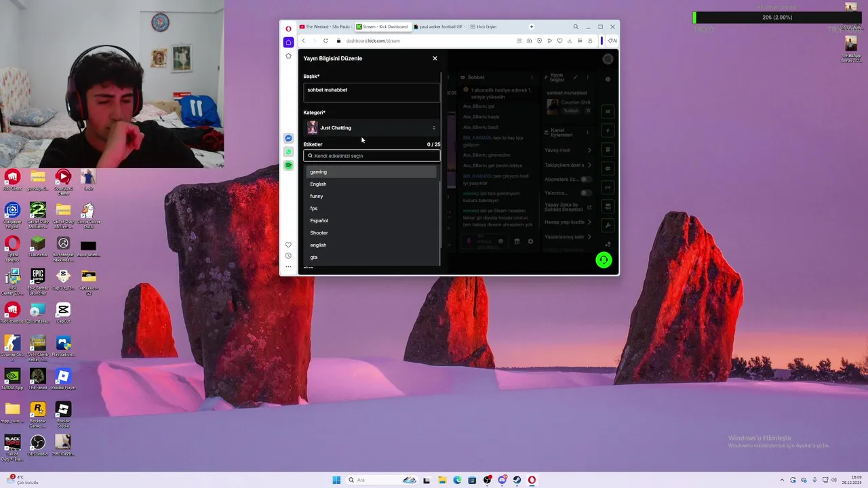Choose the Shooter tag

[x=370, y=233]
